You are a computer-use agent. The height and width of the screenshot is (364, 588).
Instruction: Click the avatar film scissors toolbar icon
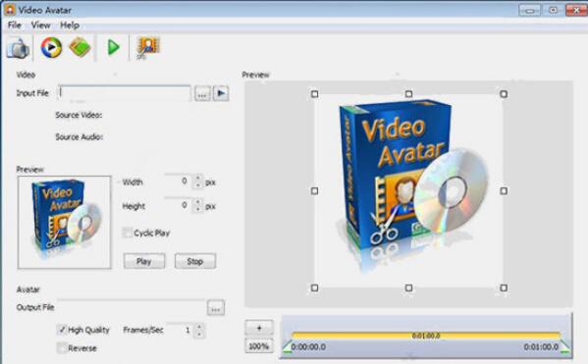click(148, 48)
